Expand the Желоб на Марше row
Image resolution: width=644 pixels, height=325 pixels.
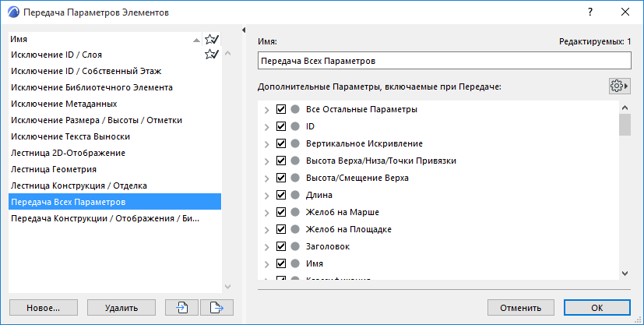tap(268, 212)
